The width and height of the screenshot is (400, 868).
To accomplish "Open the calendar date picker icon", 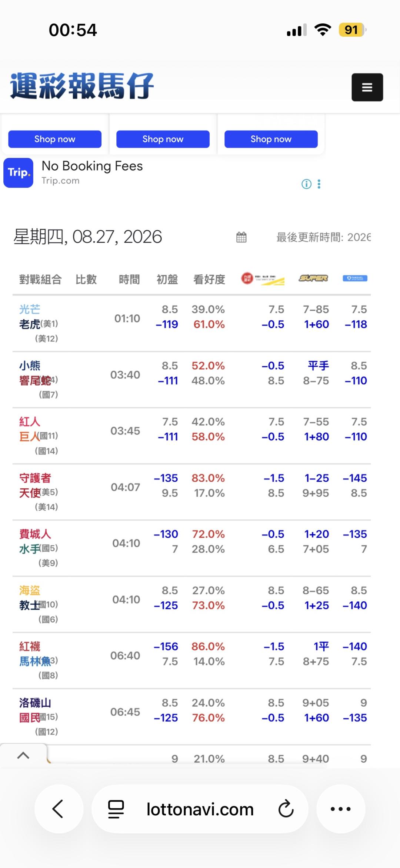I will (x=241, y=237).
